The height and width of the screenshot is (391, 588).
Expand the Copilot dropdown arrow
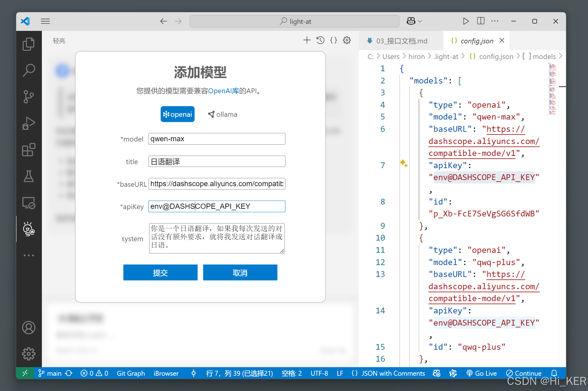[420, 21]
